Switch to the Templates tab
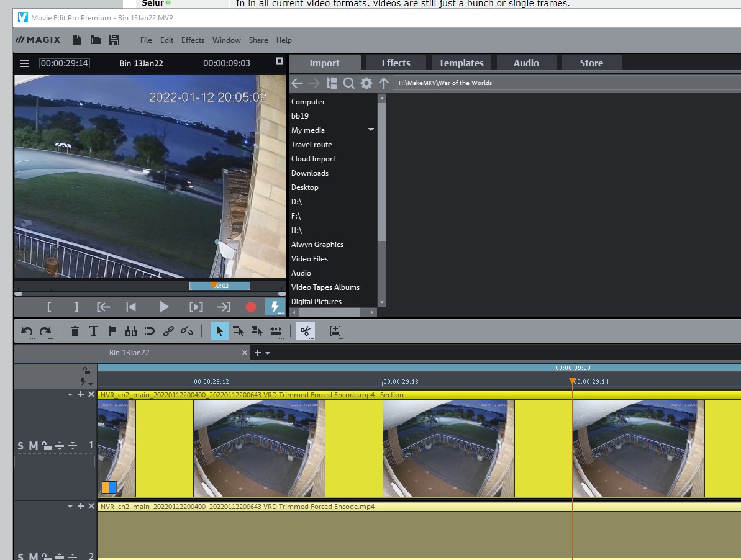The height and width of the screenshot is (560, 741). [461, 63]
